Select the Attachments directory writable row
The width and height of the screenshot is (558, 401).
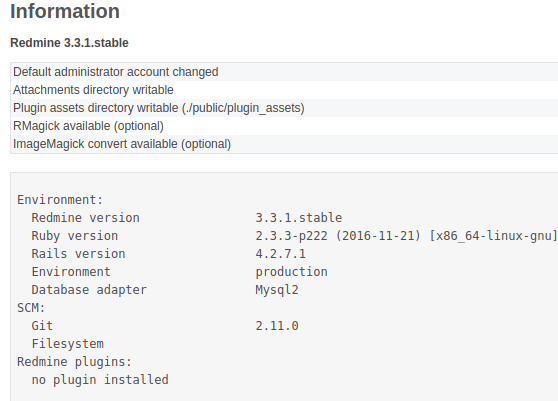[284, 90]
